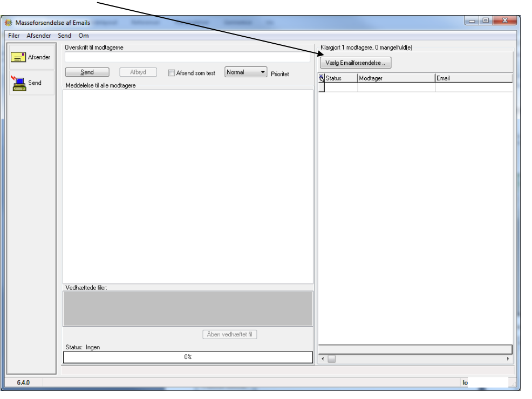Click the application icon in title bar
The height and width of the screenshot is (399, 532).
click(x=9, y=23)
